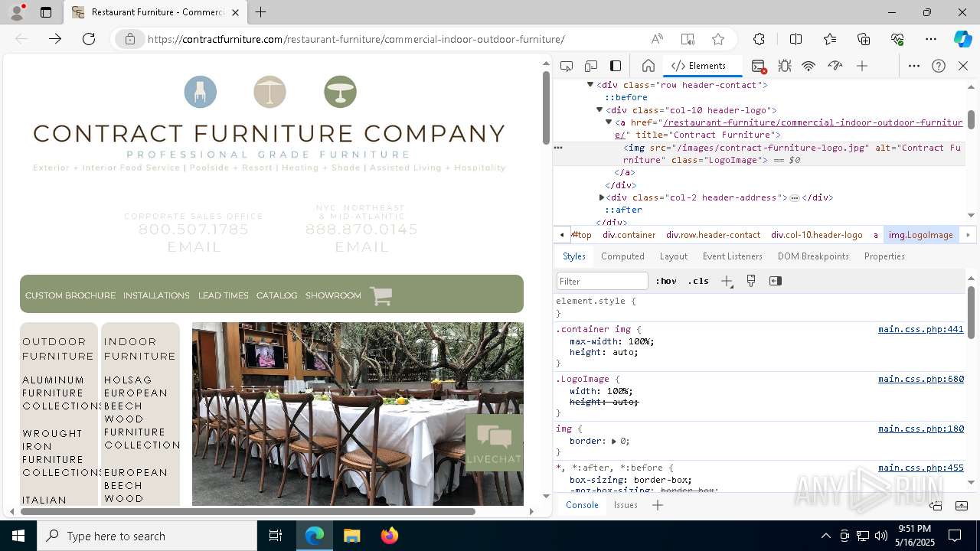Open the DevTools Welcome home icon
This screenshot has width=980, height=551.
pyautogui.click(x=648, y=66)
